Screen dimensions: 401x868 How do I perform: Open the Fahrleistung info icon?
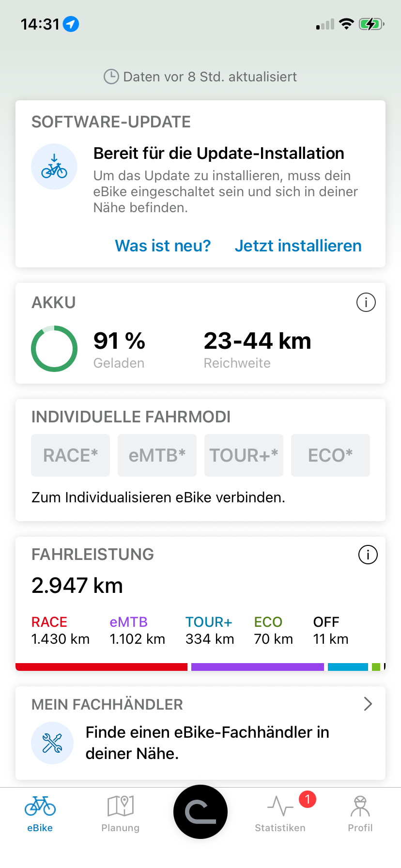(x=368, y=555)
